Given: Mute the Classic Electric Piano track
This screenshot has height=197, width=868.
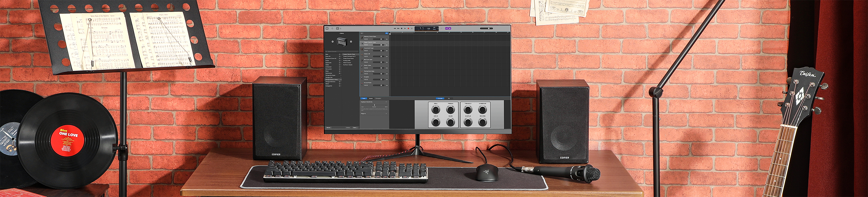Looking at the screenshot, I should point(365,45).
